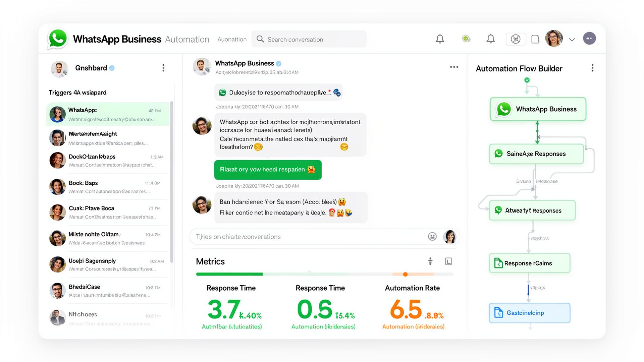
Task: Open Gnshbard sidebar options menu
Action: point(163,68)
